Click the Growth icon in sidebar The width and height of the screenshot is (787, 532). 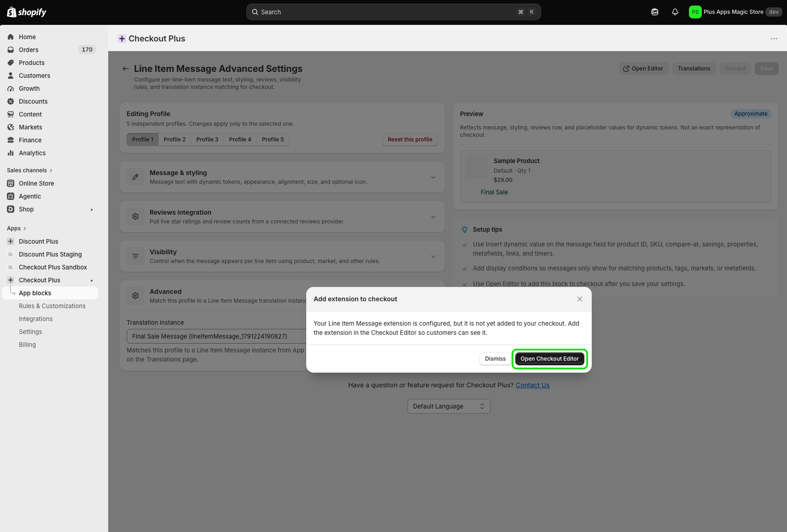(x=11, y=88)
